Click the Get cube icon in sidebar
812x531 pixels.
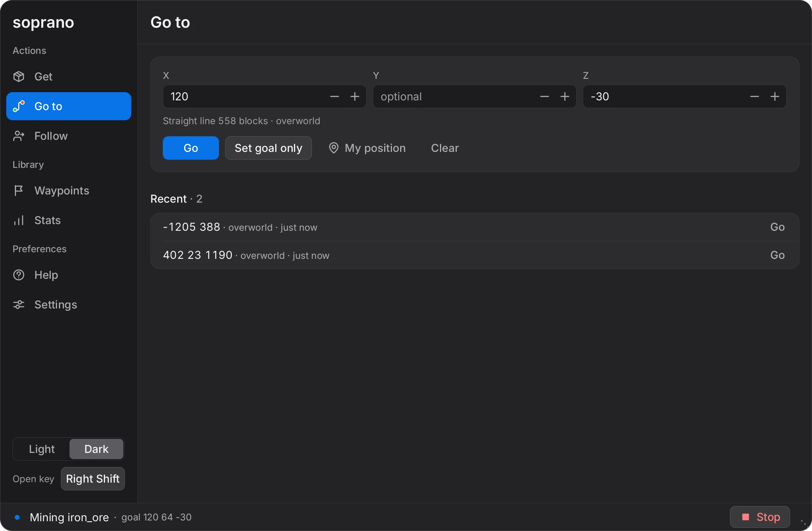pos(19,77)
